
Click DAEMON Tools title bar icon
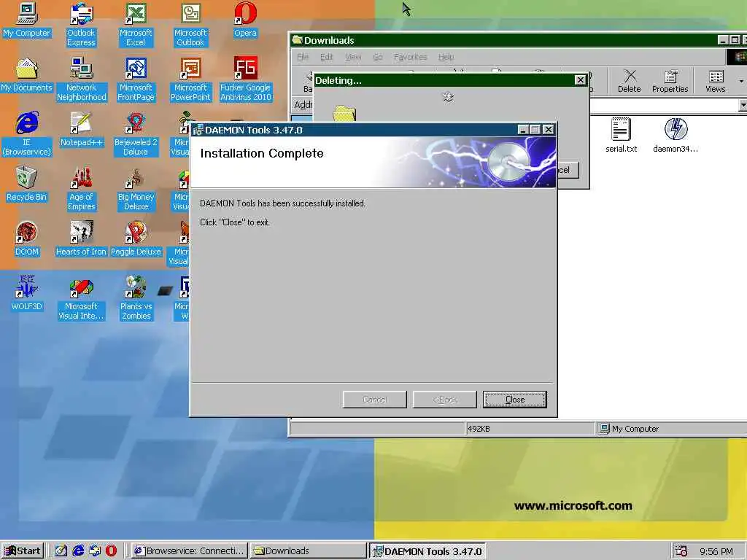(x=198, y=130)
